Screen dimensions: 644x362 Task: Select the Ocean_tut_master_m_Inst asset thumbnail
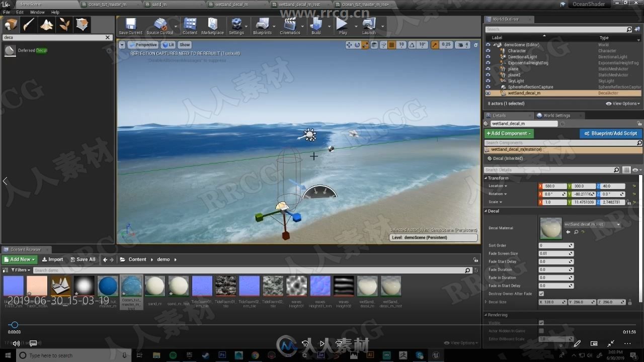(131, 286)
